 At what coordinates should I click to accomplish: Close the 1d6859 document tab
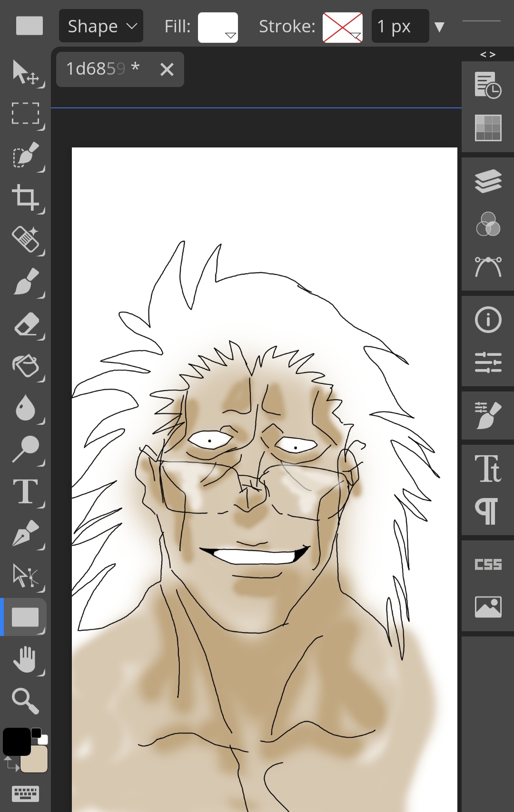pyautogui.click(x=167, y=69)
